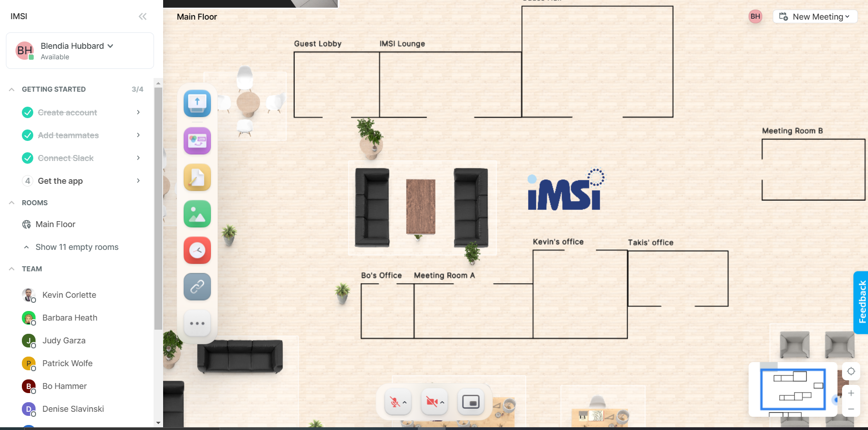Open the Feedback side tab
The width and height of the screenshot is (868, 430).
[861, 302]
